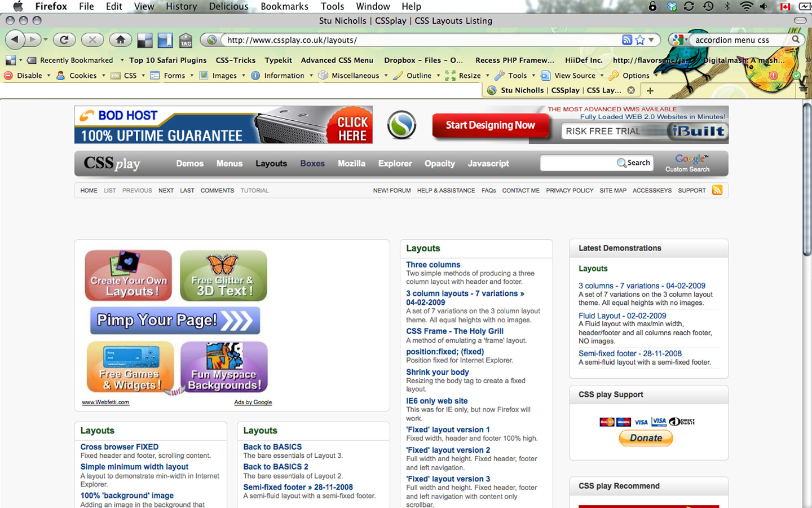This screenshot has width=812, height=508.
Task: Open the Delicious menu
Action: pyautogui.click(x=228, y=6)
